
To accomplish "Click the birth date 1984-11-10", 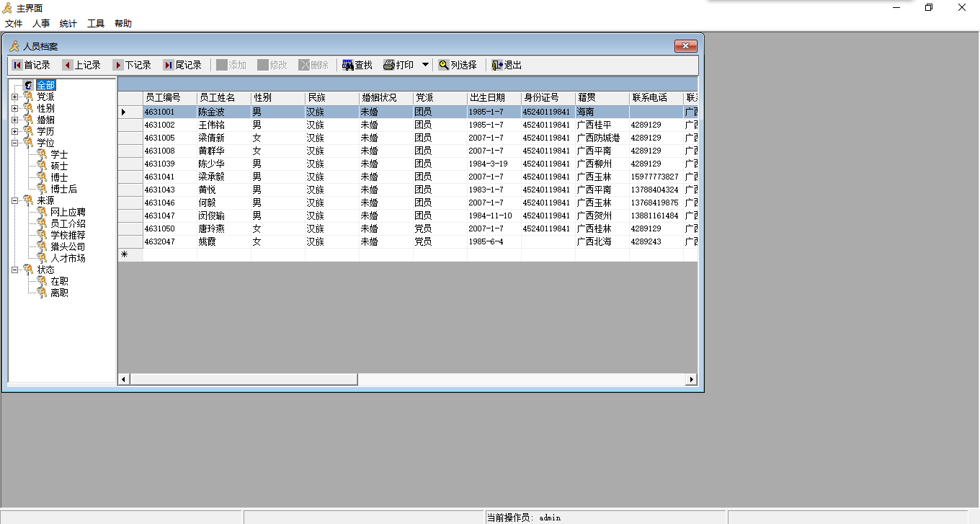I will (494, 216).
